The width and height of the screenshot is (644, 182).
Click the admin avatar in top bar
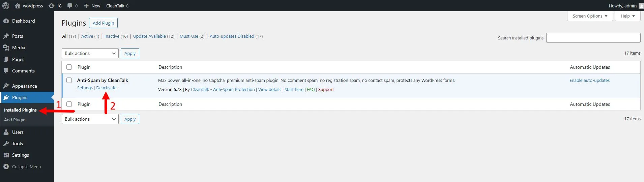641,6
